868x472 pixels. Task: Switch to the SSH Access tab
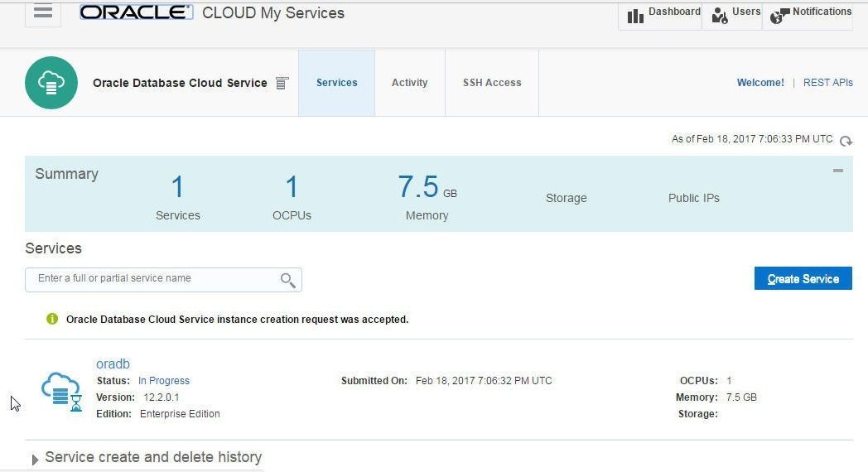click(492, 83)
